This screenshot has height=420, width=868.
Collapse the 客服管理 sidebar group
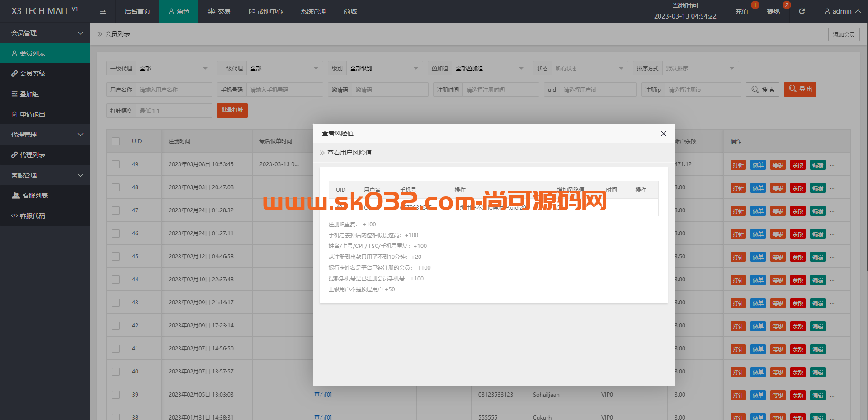pos(45,175)
